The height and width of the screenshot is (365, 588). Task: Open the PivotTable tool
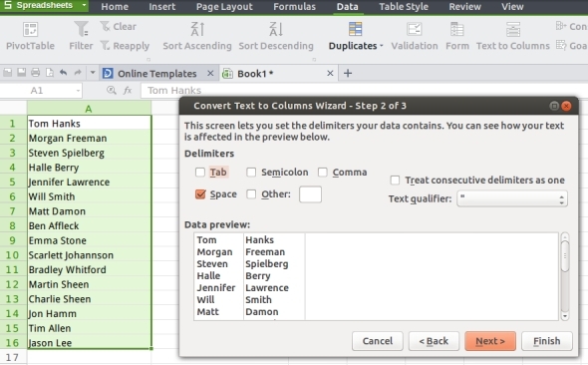click(x=30, y=36)
